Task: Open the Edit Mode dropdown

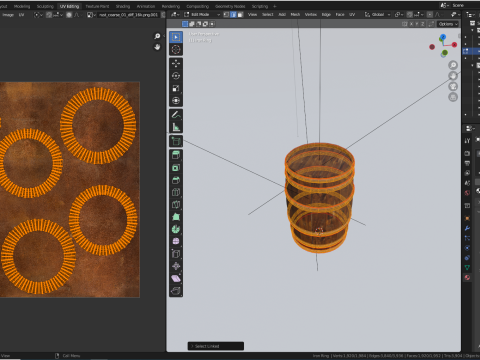Action: (202, 14)
